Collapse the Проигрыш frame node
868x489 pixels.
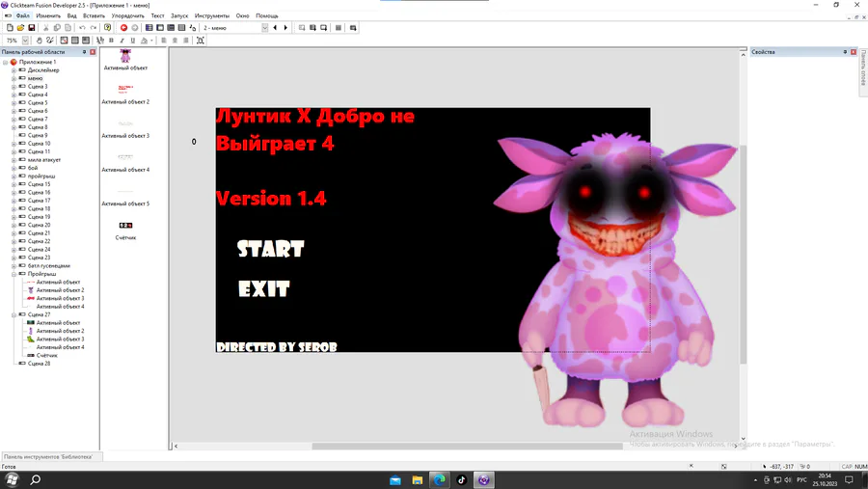[x=14, y=274]
